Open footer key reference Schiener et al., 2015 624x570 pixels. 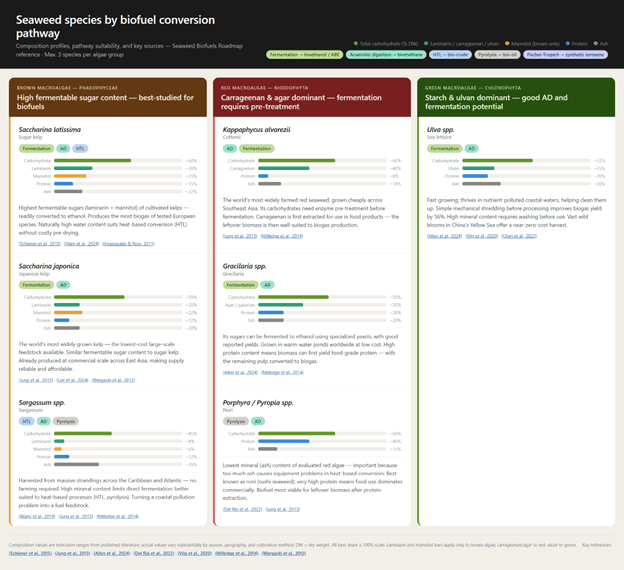coord(30,553)
